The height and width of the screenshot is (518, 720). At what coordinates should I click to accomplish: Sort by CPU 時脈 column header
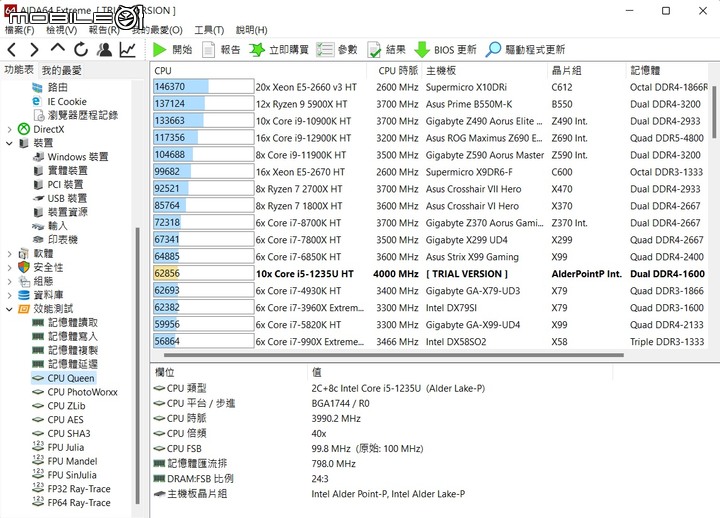398,70
